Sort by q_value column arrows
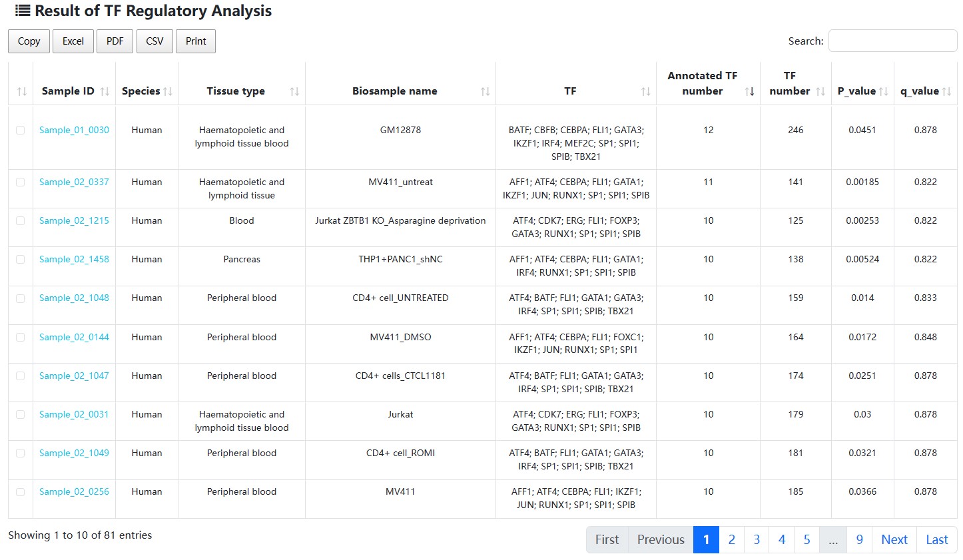Image resolution: width=963 pixels, height=560 pixels. pyautogui.click(x=946, y=91)
